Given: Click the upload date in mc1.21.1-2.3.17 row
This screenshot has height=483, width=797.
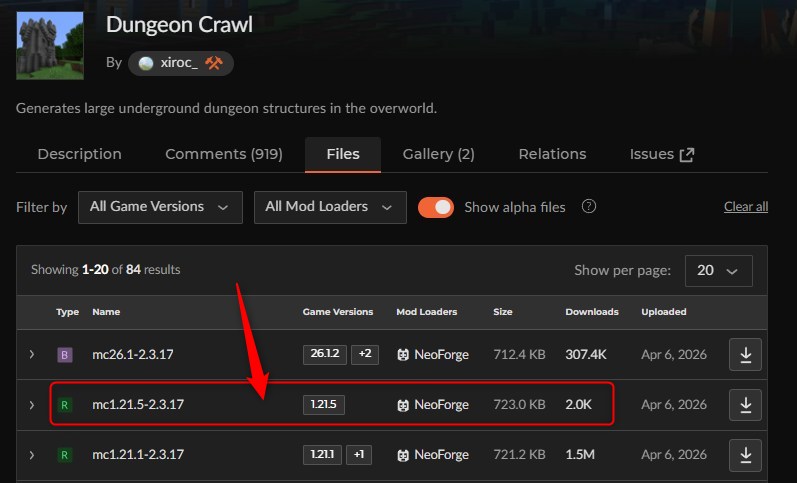Looking at the screenshot, I should tap(673, 455).
